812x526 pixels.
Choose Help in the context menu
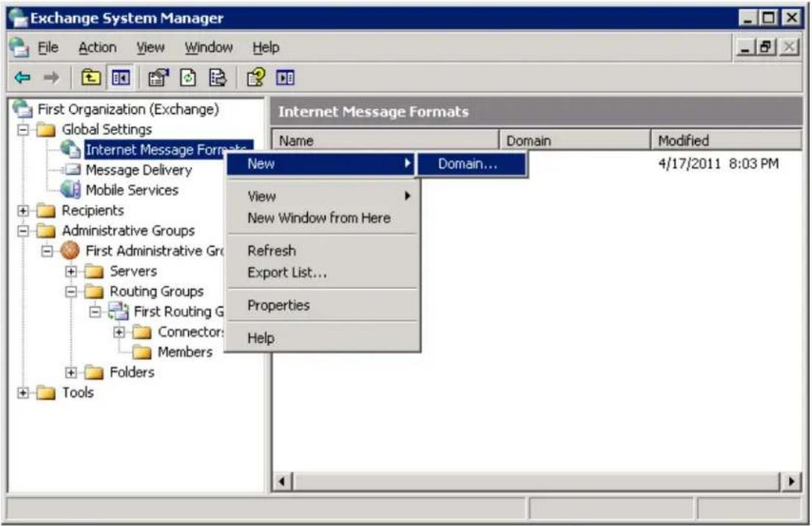tap(322, 338)
